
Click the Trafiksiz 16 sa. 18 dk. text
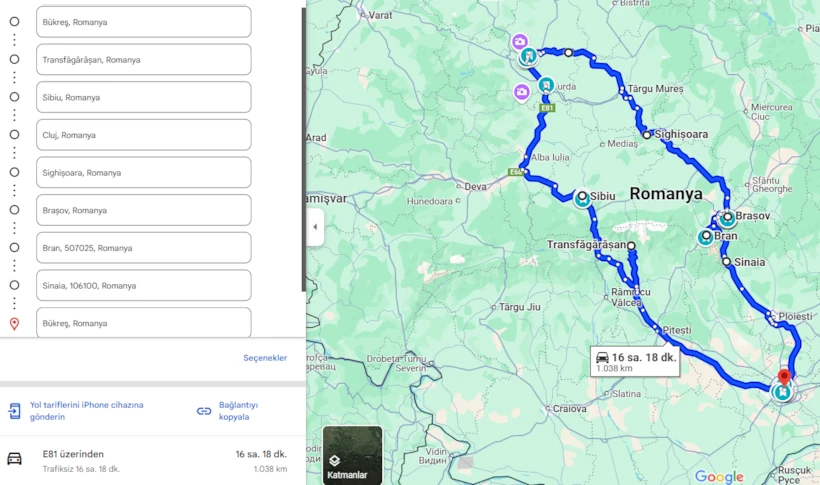(81, 469)
